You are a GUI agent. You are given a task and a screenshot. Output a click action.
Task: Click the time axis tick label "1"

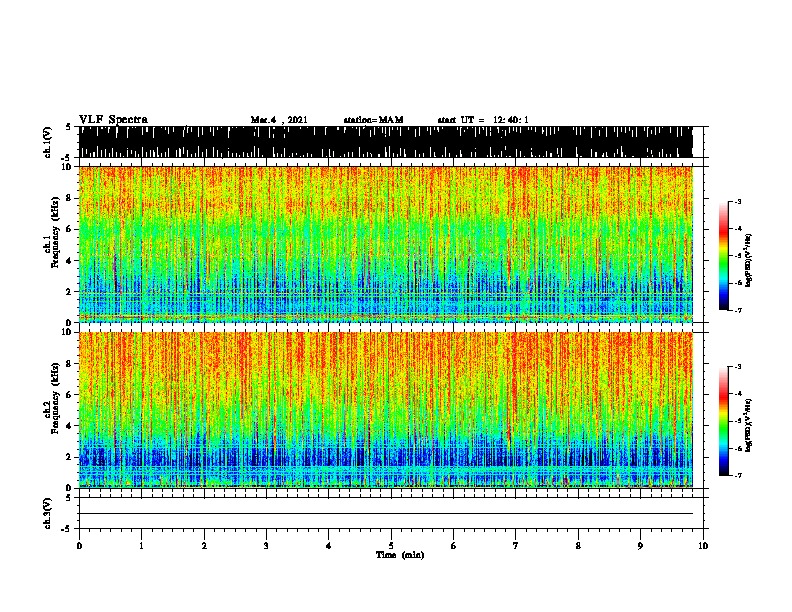coord(141,546)
